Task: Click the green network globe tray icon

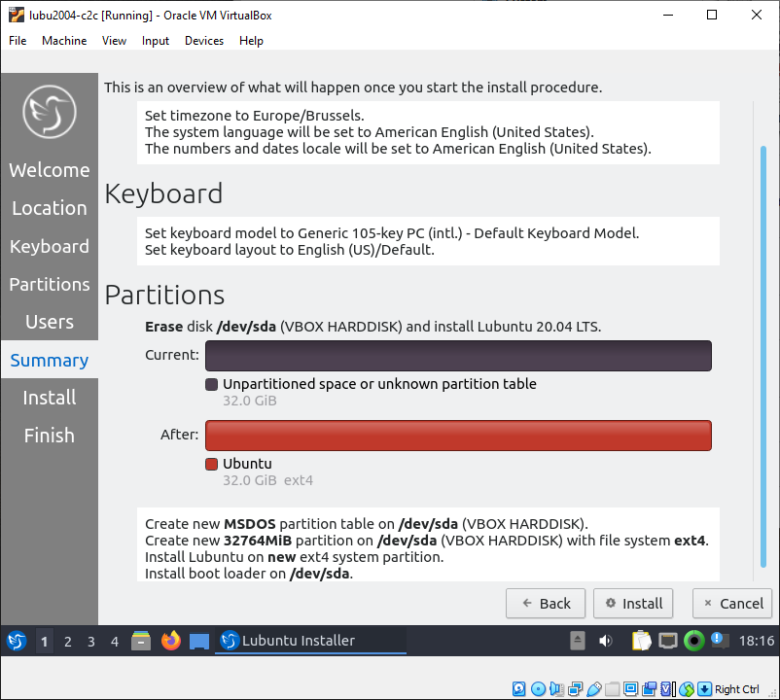Action: pos(693,641)
